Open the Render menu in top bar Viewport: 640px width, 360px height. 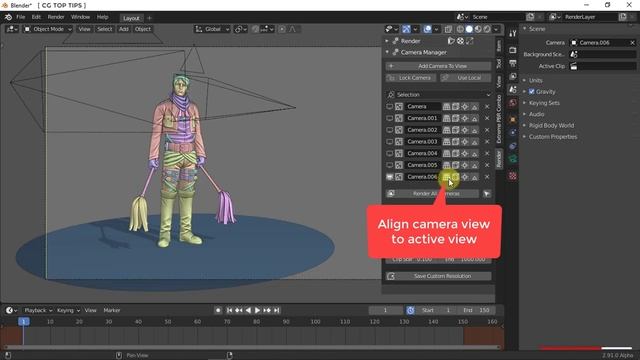tap(56, 17)
